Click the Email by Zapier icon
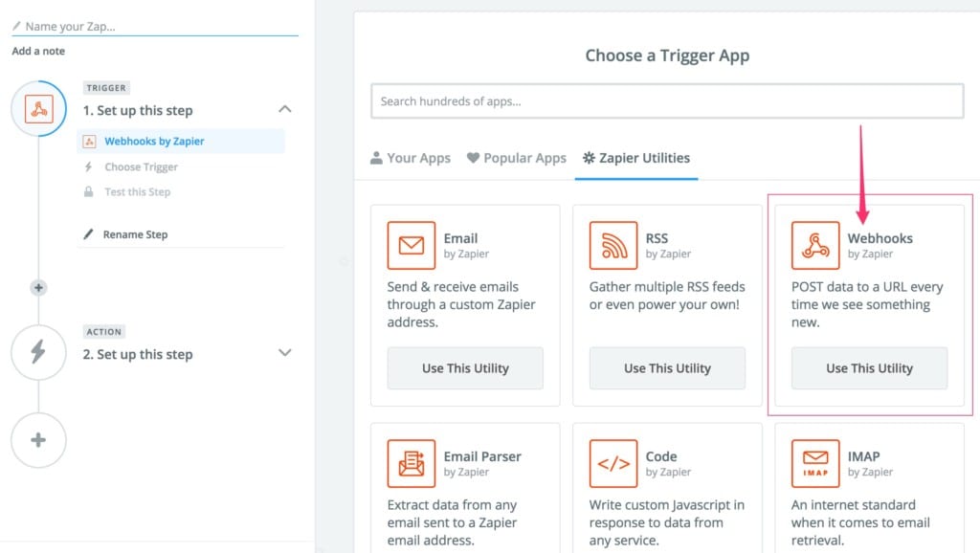980x553 pixels. [x=412, y=245]
